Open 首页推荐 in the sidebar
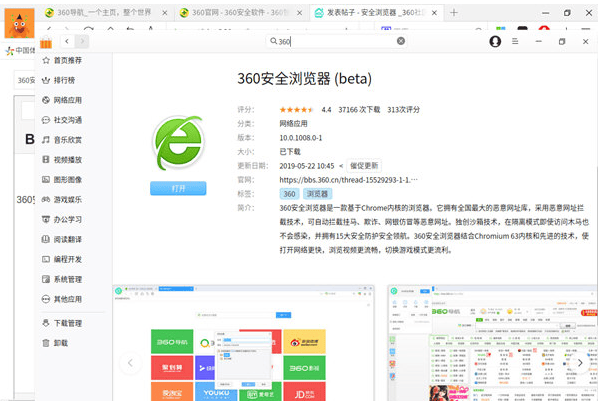Image resolution: width=598 pixels, height=401 pixels. tap(62, 60)
